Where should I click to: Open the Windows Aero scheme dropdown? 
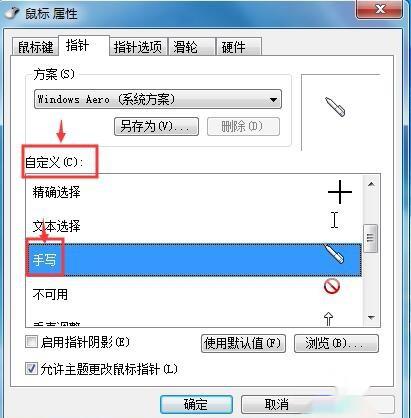(x=158, y=99)
